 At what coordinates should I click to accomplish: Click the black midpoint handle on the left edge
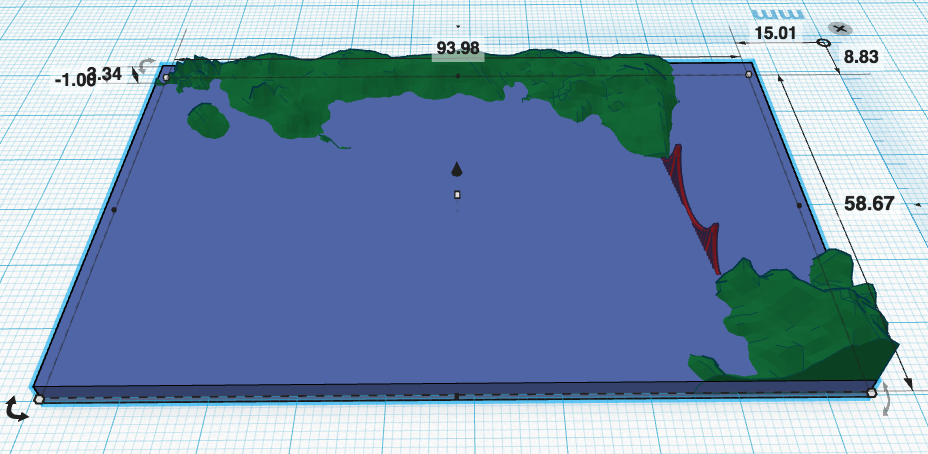[114, 210]
